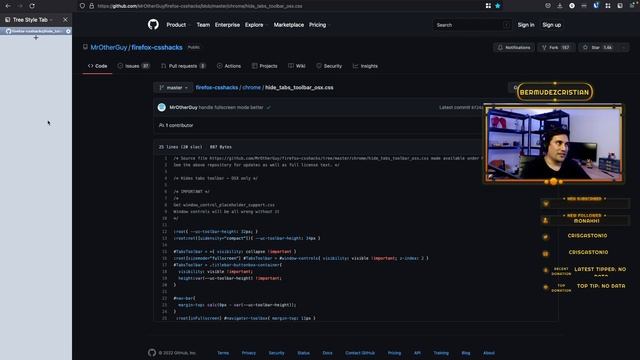Close the Tree Style Tab sidebar
Viewport: 640px width, 360px height.
point(65,20)
